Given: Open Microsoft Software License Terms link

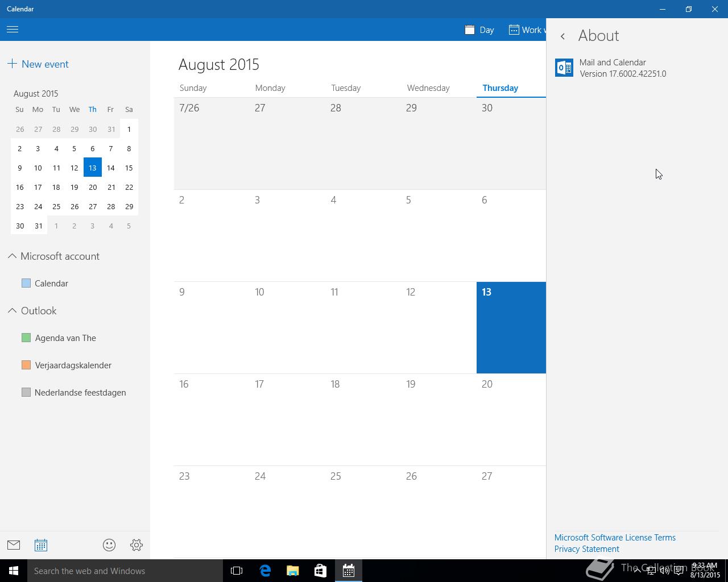Looking at the screenshot, I should [x=615, y=538].
